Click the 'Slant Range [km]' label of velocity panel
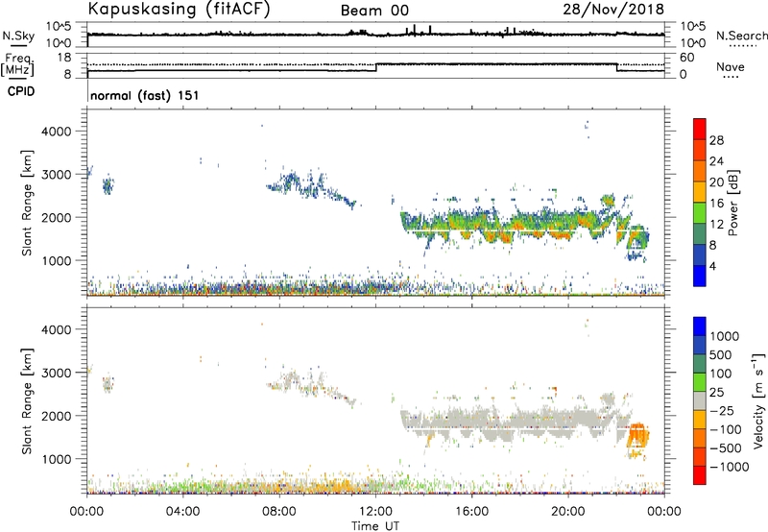Viewport: 768px width, 532px height. [27, 401]
